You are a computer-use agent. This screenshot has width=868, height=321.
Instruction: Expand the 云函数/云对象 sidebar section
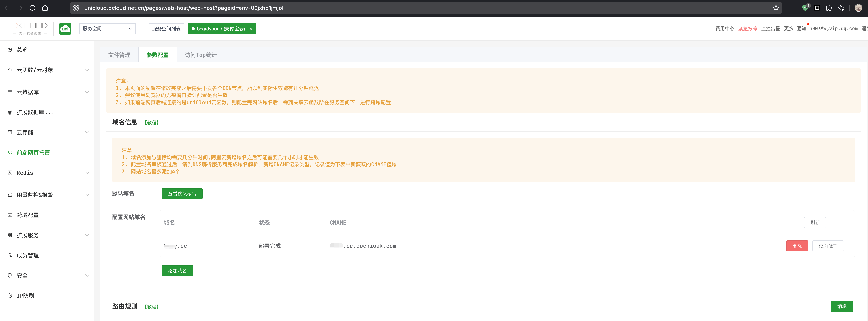point(87,70)
